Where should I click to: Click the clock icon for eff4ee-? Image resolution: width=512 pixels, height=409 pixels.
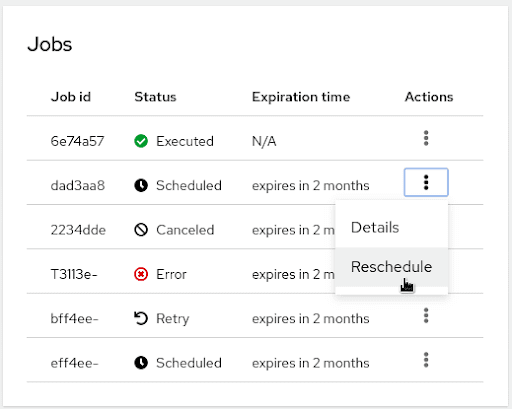141,363
